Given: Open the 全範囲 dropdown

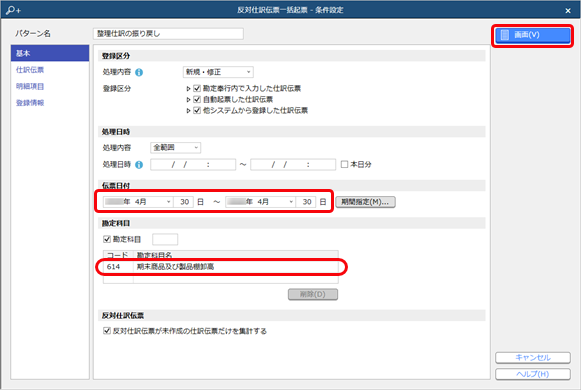Looking at the screenshot, I should (x=175, y=147).
